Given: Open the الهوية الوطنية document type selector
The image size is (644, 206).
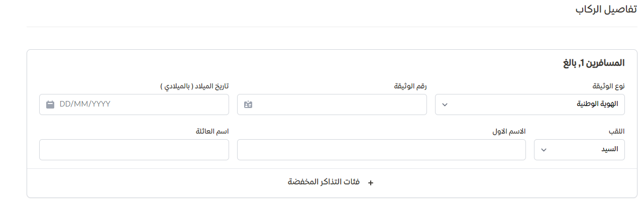Looking at the screenshot, I should 529,105.
